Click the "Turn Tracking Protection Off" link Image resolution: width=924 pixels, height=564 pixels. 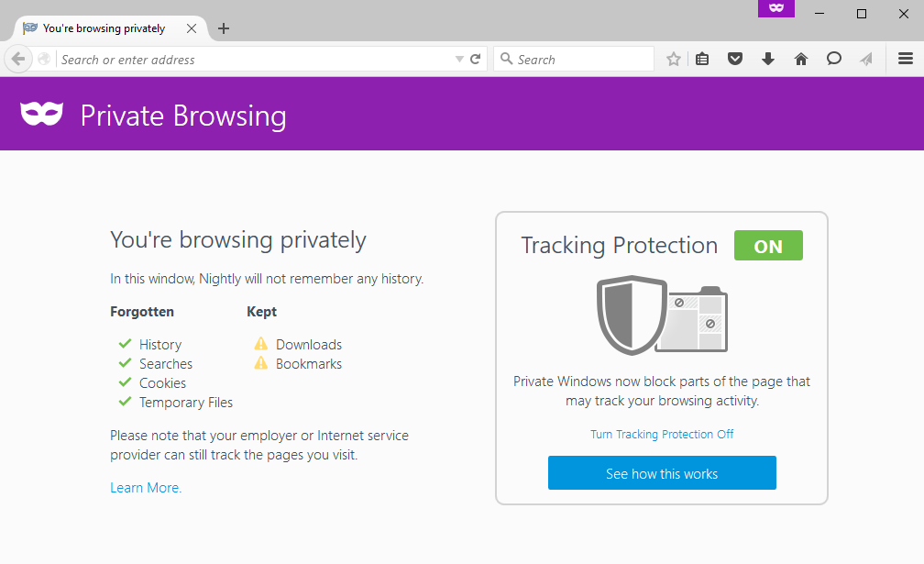[x=662, y=434]
